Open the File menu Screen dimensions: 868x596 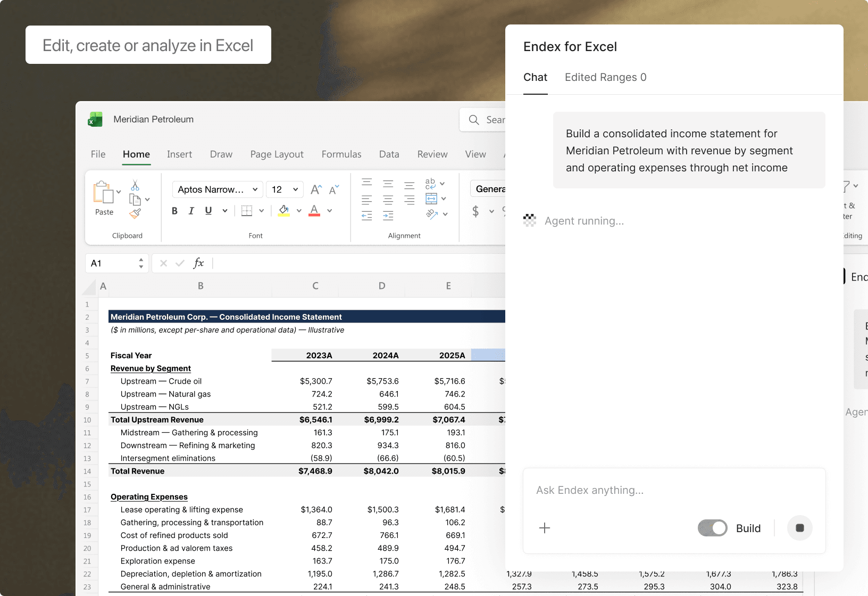(98, 154)
